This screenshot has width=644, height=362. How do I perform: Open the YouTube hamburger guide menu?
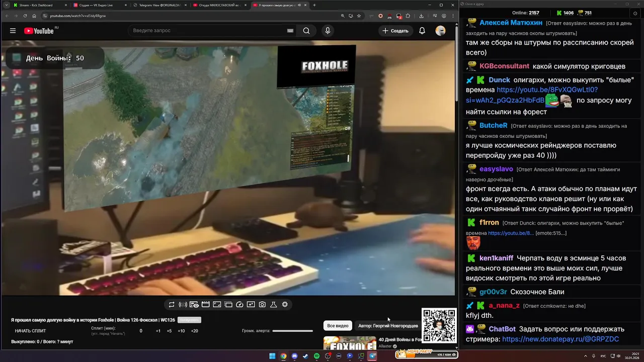click(x=13, y=31)
